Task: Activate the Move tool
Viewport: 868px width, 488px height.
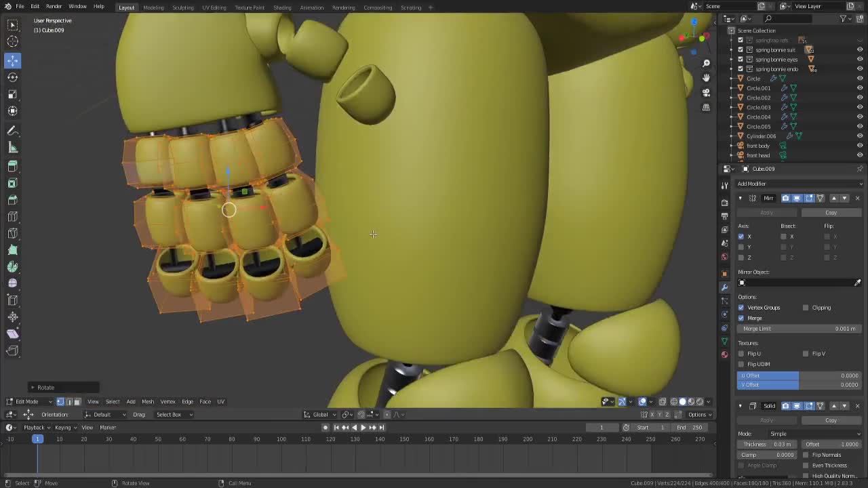Action: pos(12,60)
